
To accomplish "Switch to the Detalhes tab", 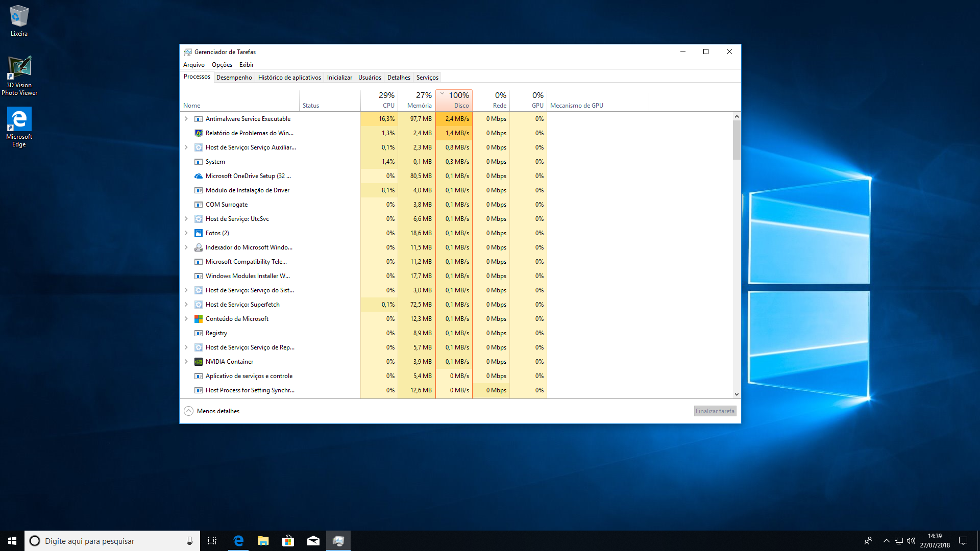I will [x=399, y=78].
